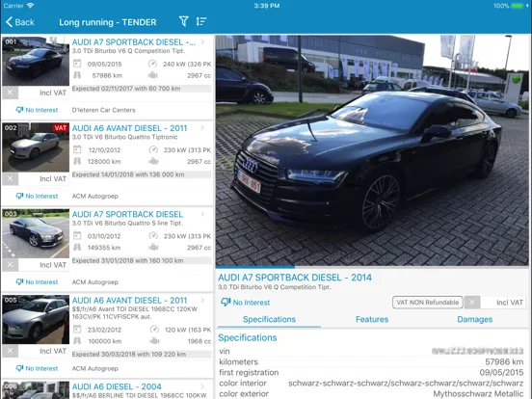Focus the detail pane Incl VAT field
532x399 pixels.
pyautogui.click(x=503, y=303)
